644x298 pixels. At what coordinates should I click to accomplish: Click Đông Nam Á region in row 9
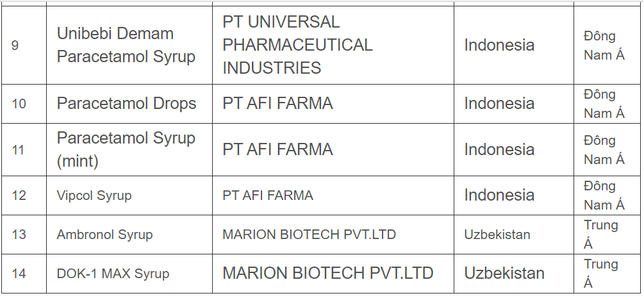pos(604,46)
